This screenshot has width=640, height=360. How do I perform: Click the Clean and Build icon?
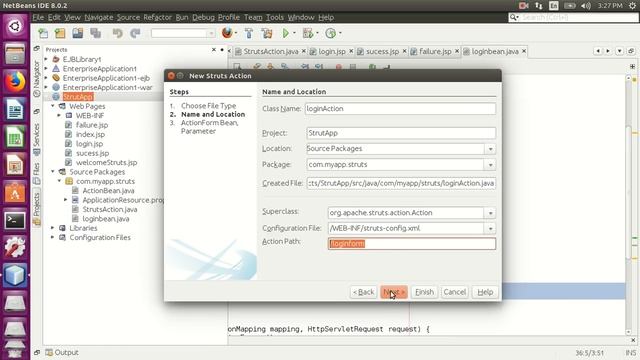click(267, 33)
